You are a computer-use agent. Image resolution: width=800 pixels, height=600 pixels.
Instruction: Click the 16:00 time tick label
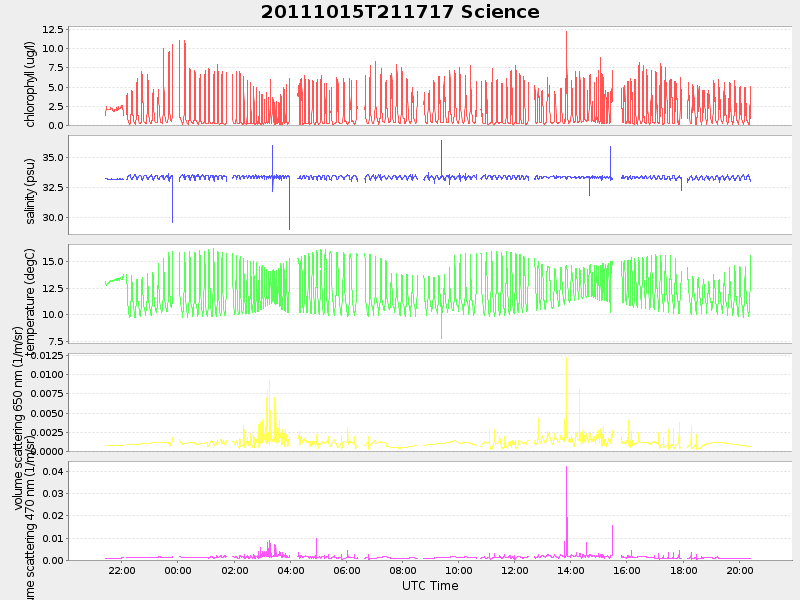pos(627,570)
